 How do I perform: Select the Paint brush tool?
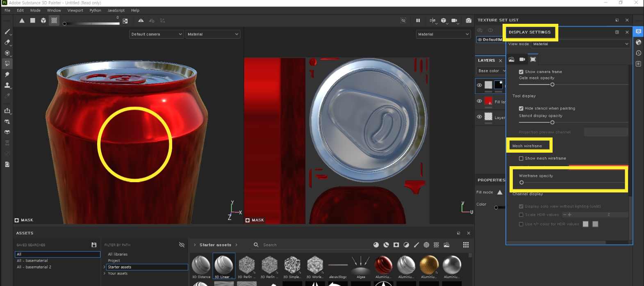[x=7, y=32]
